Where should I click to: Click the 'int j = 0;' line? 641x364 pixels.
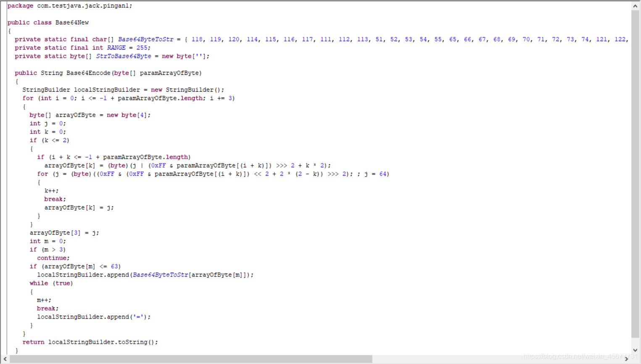click(47, 124)
